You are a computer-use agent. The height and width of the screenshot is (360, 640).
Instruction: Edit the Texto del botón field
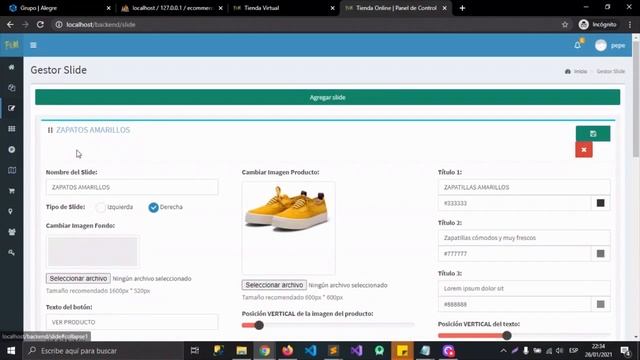pyautogui.click(x=132, y=322)
